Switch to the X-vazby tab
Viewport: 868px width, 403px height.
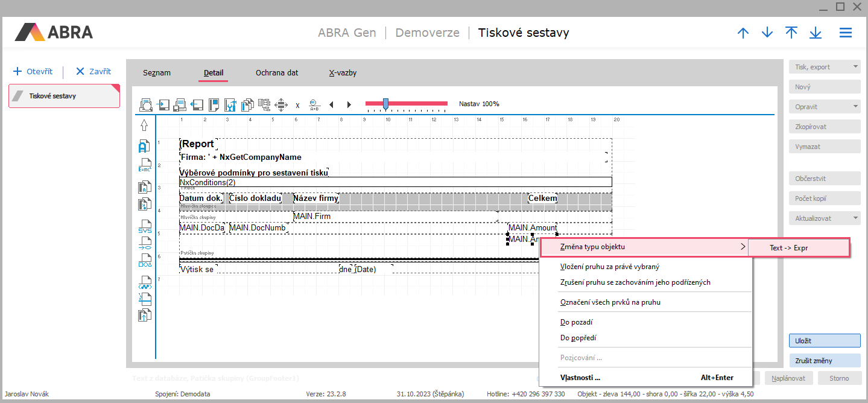pyautogui.click(x=343, y=72)
